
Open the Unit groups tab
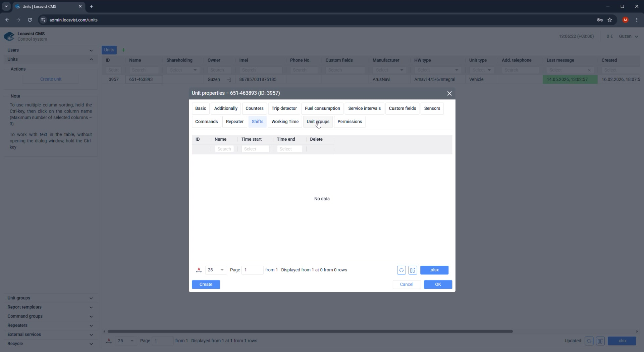click(x=318, y=122)
